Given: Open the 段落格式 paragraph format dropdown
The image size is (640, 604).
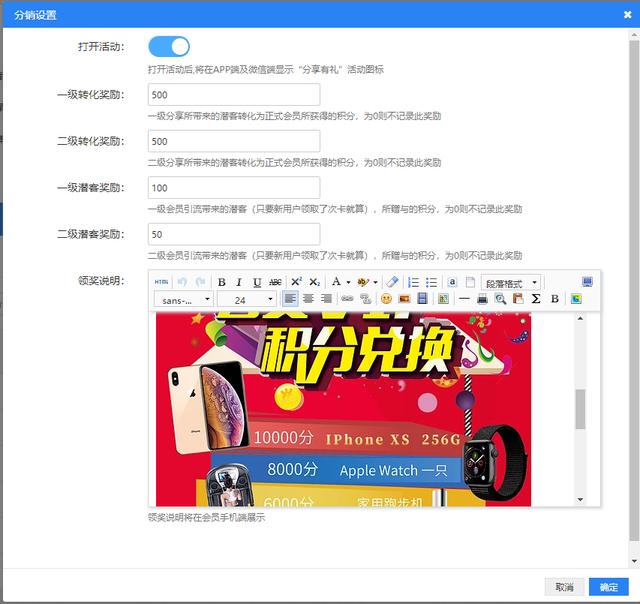Looking at the screenshot, I should click(x=511, y=282).
